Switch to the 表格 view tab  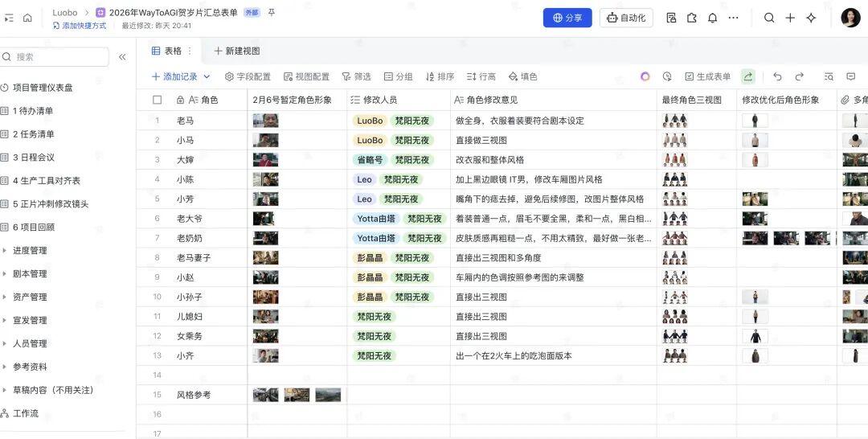point(167,51)
